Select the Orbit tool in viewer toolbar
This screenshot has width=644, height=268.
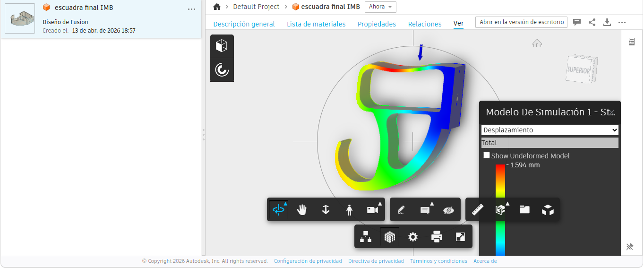tap(278, 210)
